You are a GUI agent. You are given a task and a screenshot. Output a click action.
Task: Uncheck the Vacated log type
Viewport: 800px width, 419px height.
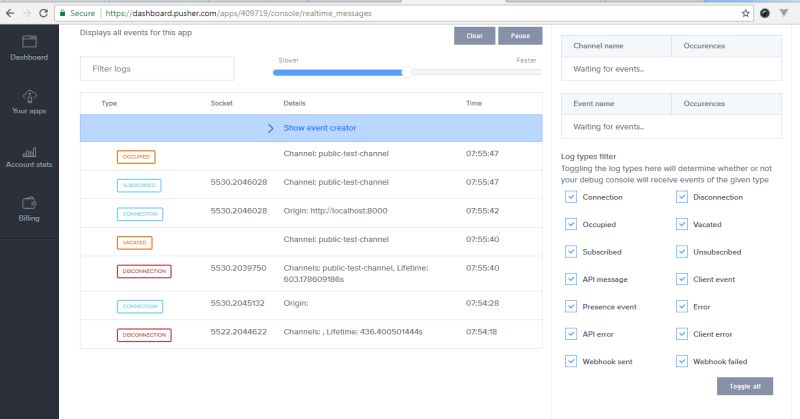pyautogui.click(x=682, y=224)
